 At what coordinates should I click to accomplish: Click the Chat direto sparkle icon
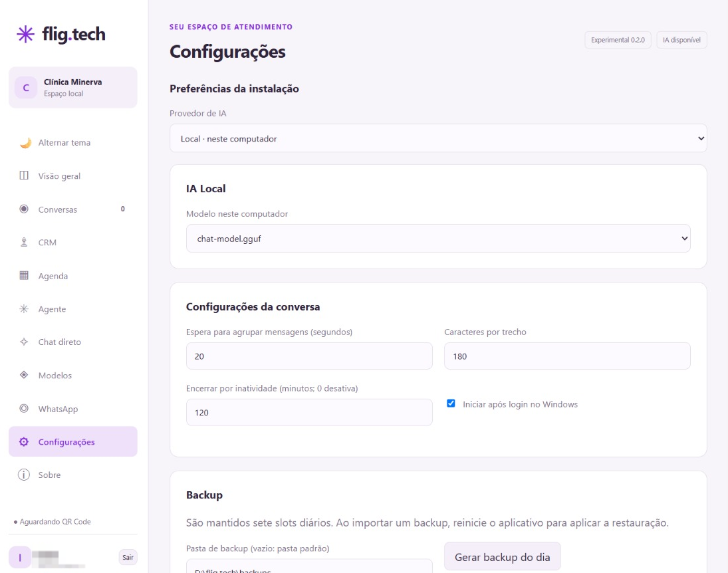[x=24, y=342]
